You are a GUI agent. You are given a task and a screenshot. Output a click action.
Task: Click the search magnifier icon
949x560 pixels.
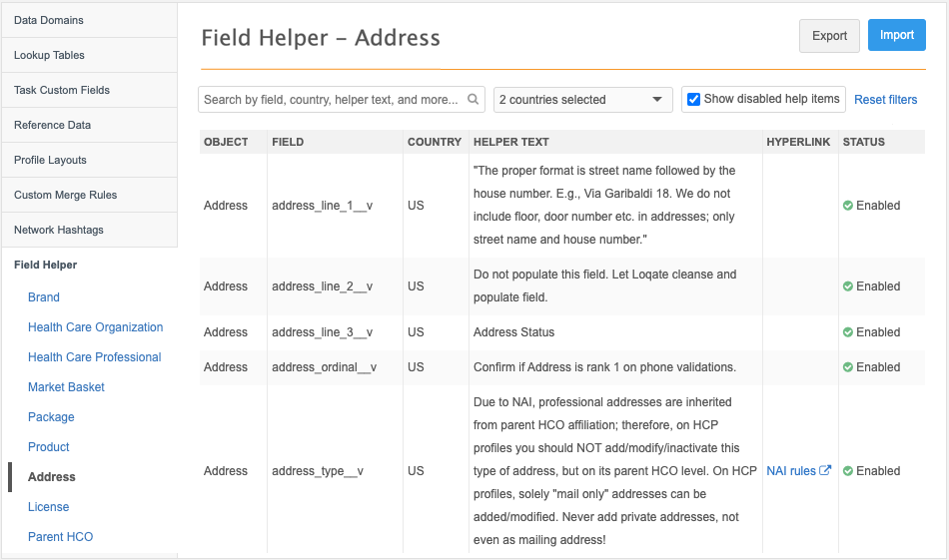tap(474, 100)
